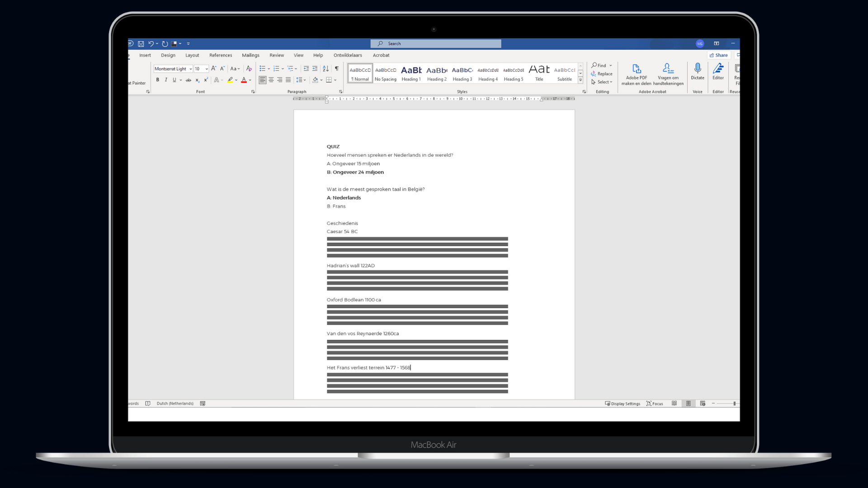Apply the red font color swatch
This screenshot has height=488, width=868.
[244, 80]
